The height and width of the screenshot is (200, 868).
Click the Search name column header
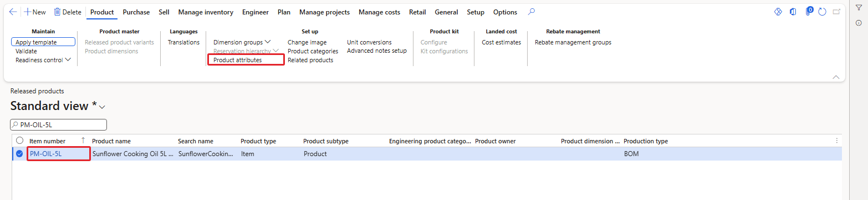pos(196,141)
